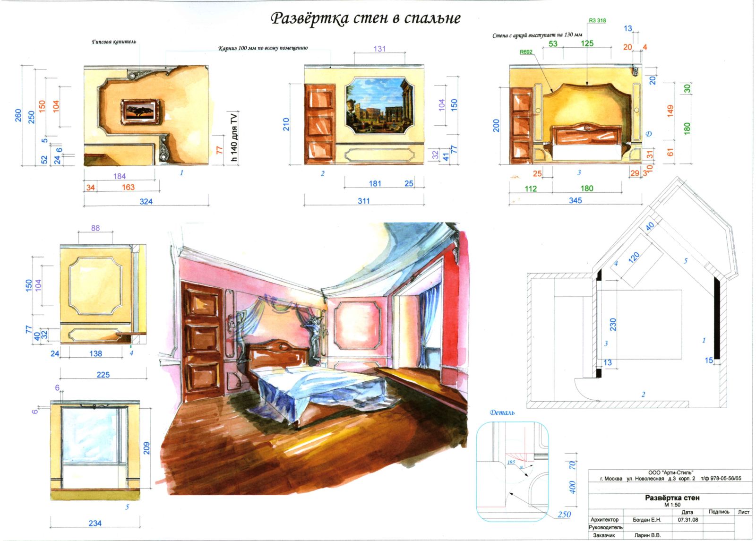This screenshot has height=541, width=756.
Task: Click the note "Карниз 100 мм по всему помещению"
Action: 263,48
